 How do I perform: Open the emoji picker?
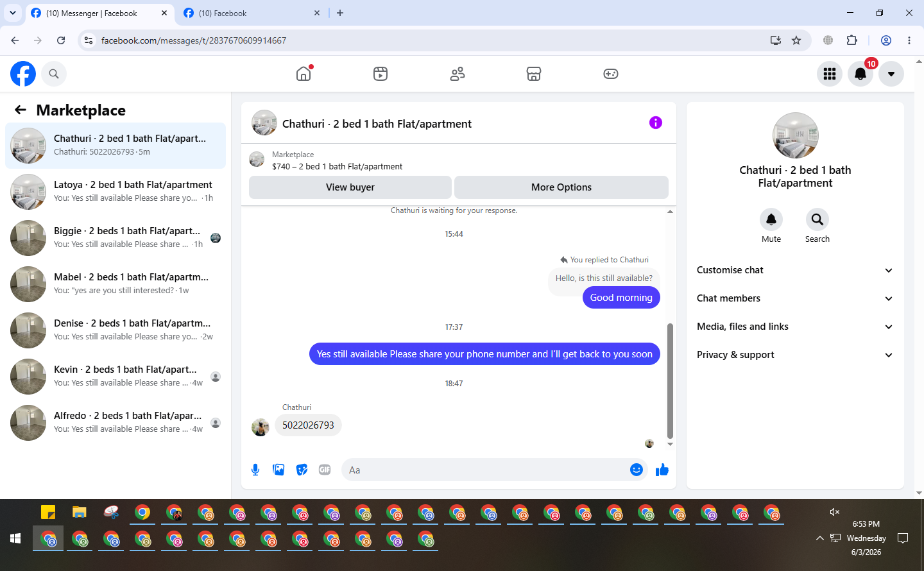tap(637, 470)
